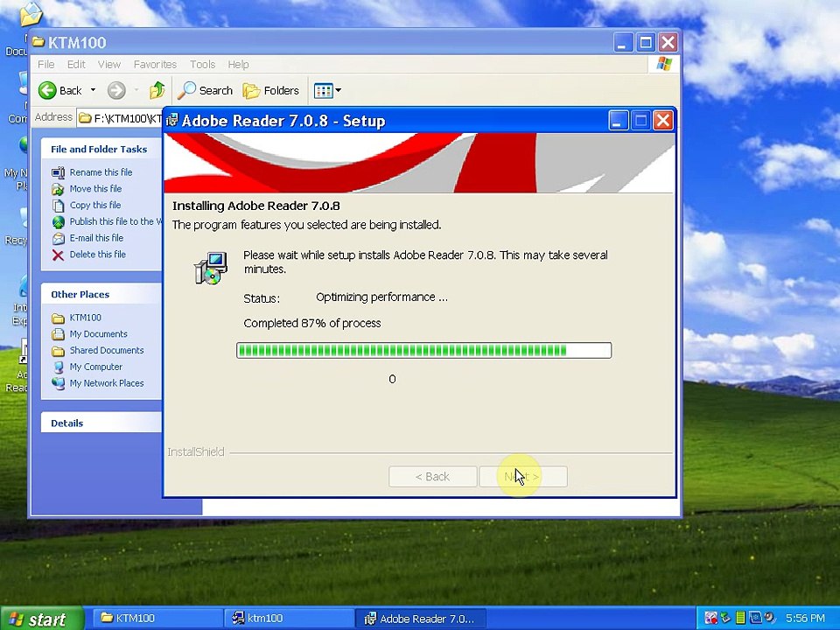Click the My Computer icon in Other Places
This screenshot has width=840, height=630.
tap(58, 367)
